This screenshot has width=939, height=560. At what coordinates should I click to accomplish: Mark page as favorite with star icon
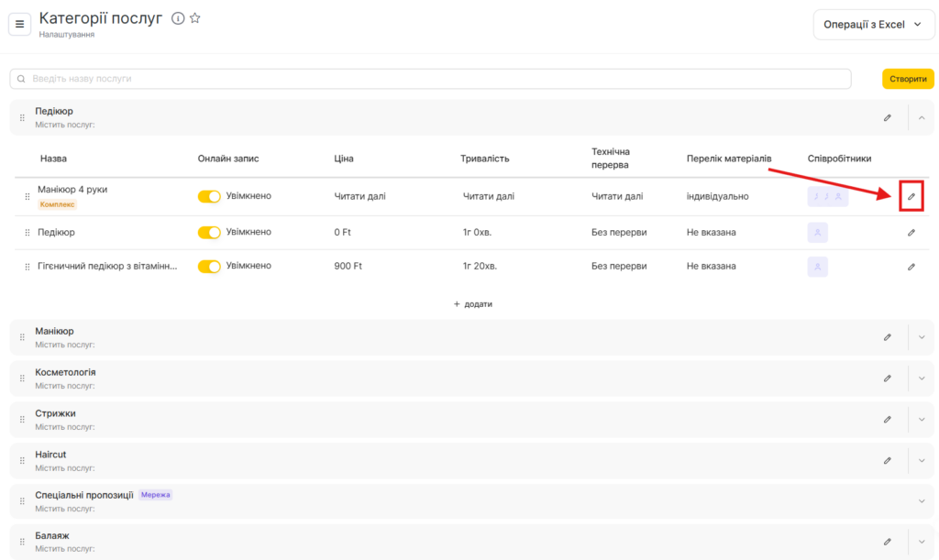coord(194,18)
